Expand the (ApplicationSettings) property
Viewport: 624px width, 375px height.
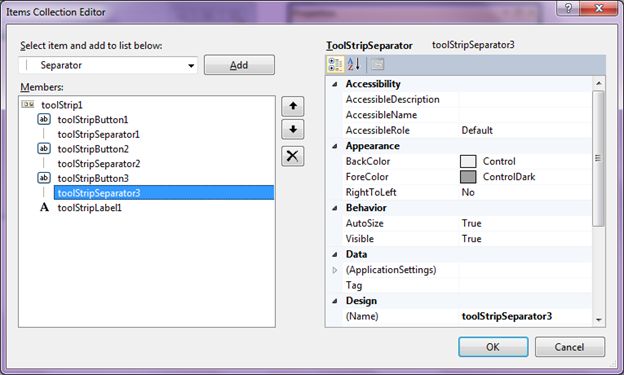[335, 270]
